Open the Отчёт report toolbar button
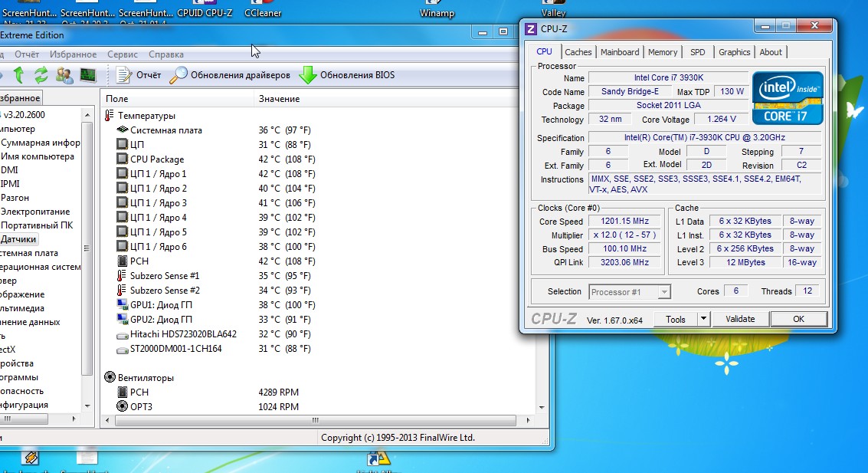The width and height of the screenshot is (868, 473). coord(139,75)
